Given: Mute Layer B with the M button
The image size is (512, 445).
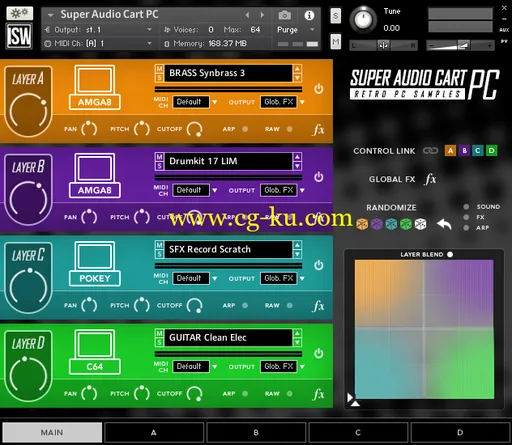Looking at the screenshot, I should coord(159,157).
